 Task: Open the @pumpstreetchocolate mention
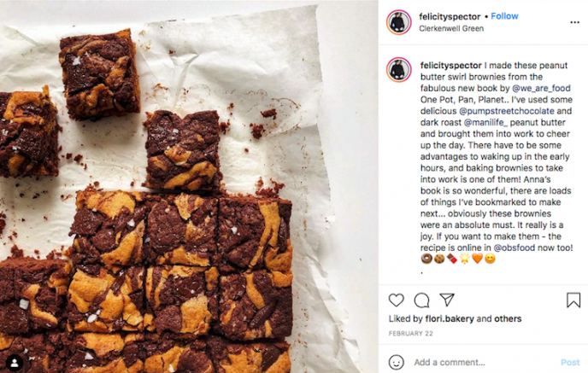[x=507, y=111]
